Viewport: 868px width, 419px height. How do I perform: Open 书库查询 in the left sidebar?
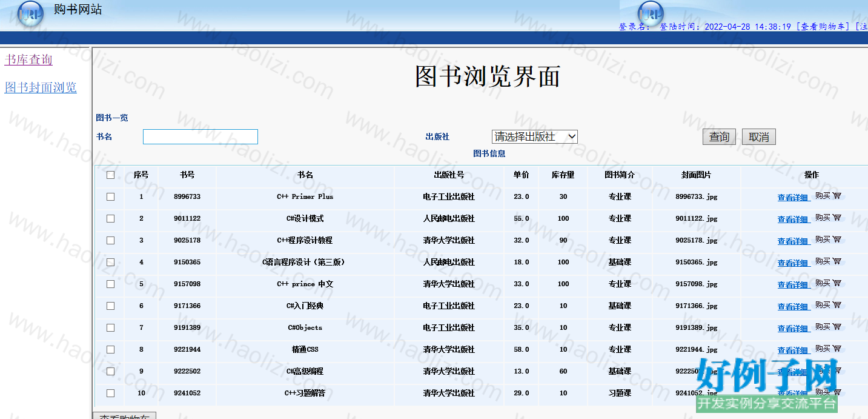[28, 59]
